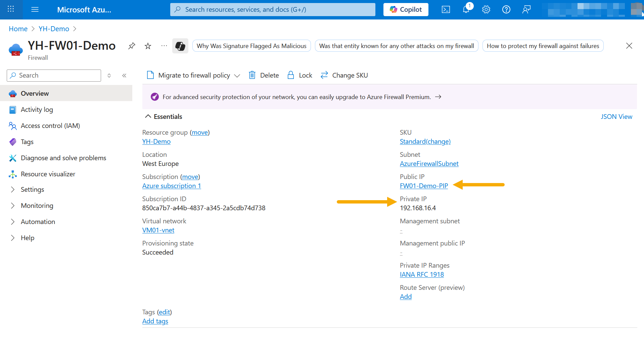Open the hamburger portal menu

tap(35, 9)
